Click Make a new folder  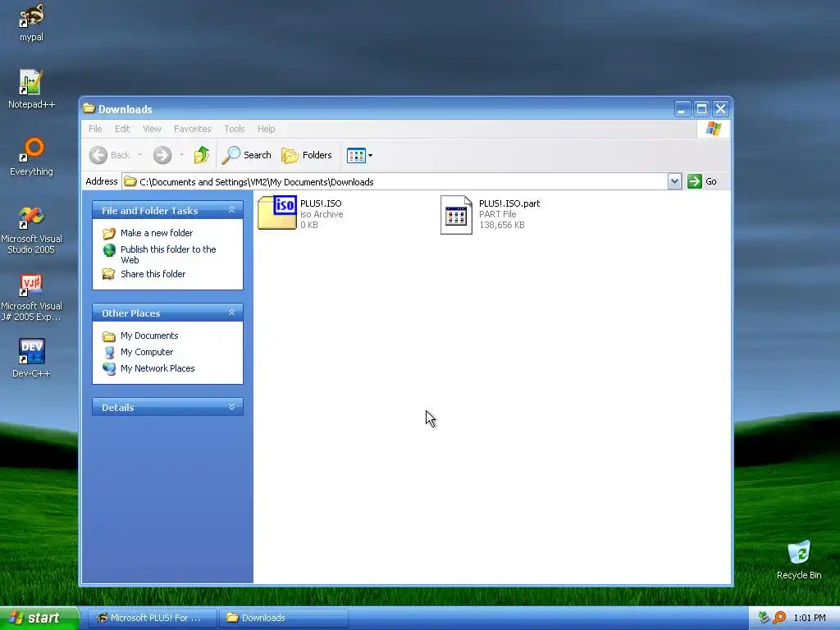[x=157, y=233]
